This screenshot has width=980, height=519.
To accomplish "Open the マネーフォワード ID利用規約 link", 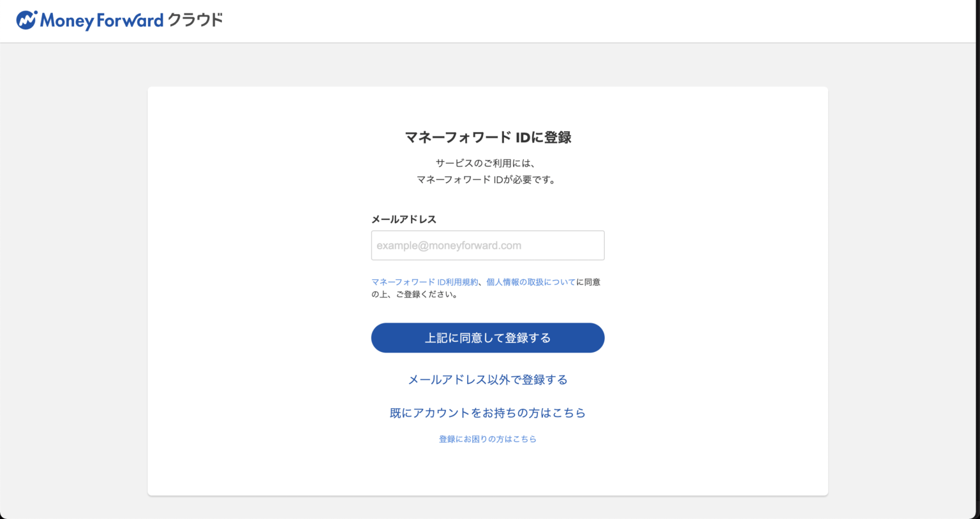I will tap(425, 282).
